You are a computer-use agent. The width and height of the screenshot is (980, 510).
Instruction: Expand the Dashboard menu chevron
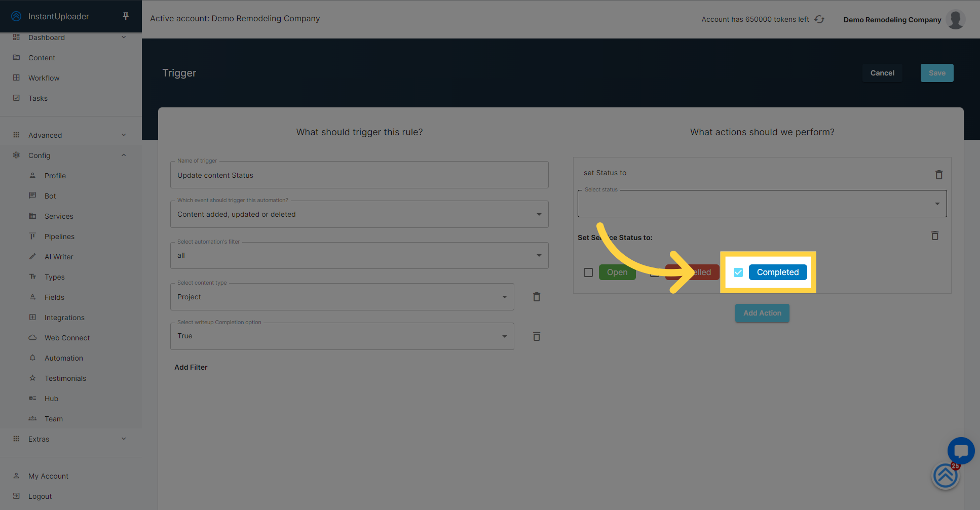124,37
